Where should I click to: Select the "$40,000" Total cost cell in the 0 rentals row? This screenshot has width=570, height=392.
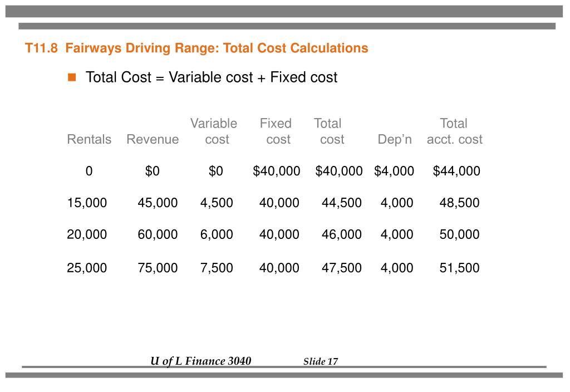(x=339, y=171)
